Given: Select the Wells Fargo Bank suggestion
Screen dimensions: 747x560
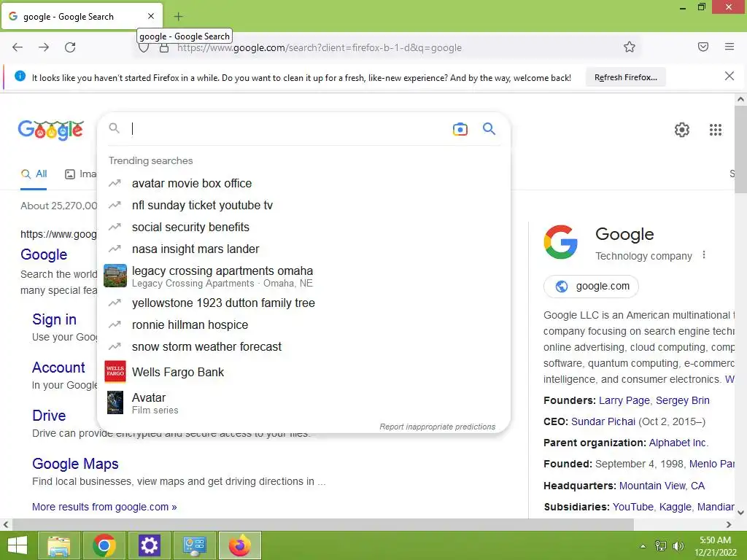Looking at the screenshot, I should (303, 372).
